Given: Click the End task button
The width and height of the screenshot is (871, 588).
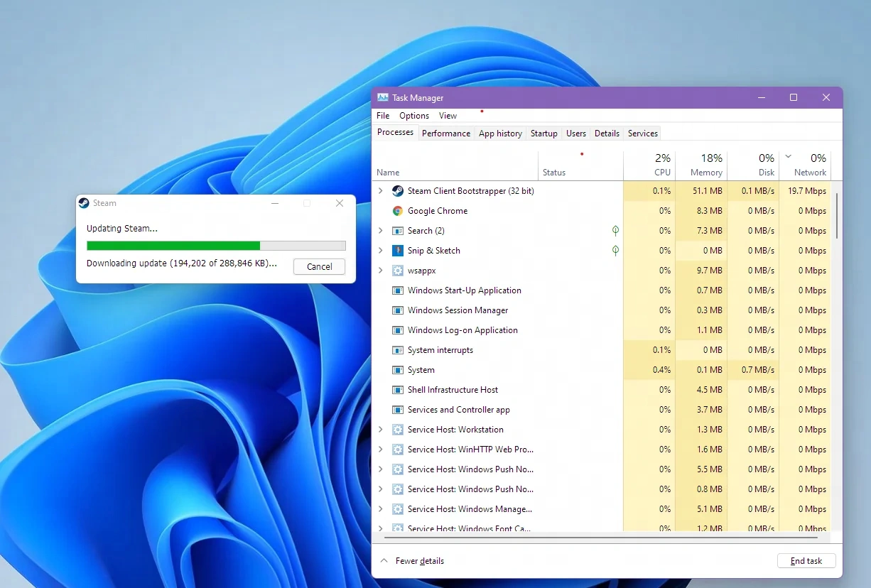Looking at the screenshot, I should 806,561.
